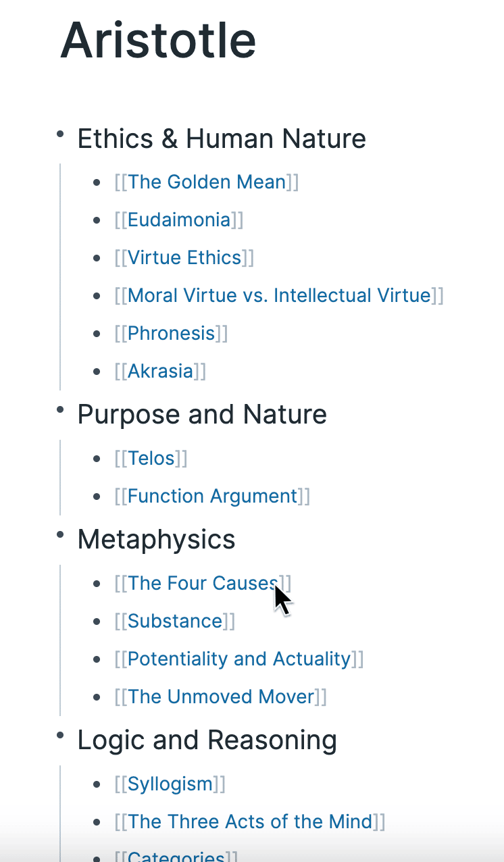Click the Aristotle page title
The width and height of the screenshot is (504, 862).
pyautogui.click(x=158, y=40)
